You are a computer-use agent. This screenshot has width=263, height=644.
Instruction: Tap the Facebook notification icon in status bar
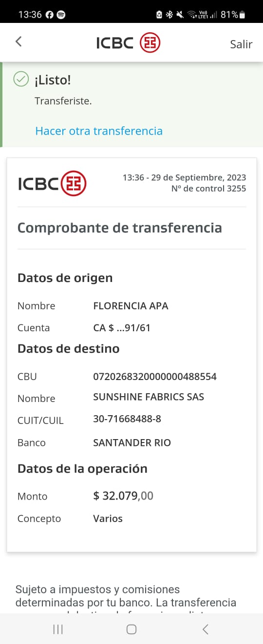pos(50,15)
